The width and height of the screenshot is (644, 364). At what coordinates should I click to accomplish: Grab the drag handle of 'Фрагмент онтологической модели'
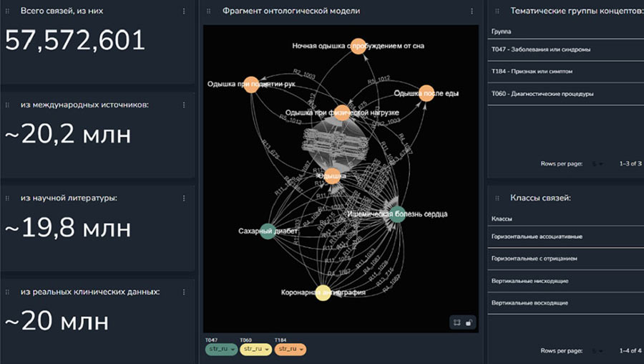click(x=208, y=11)
